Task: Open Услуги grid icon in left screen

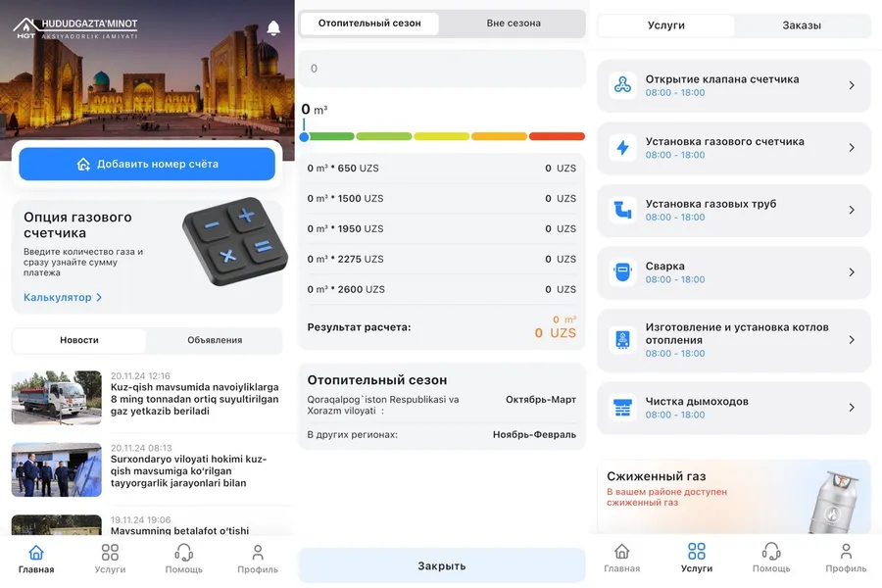Action: [110, 552]
